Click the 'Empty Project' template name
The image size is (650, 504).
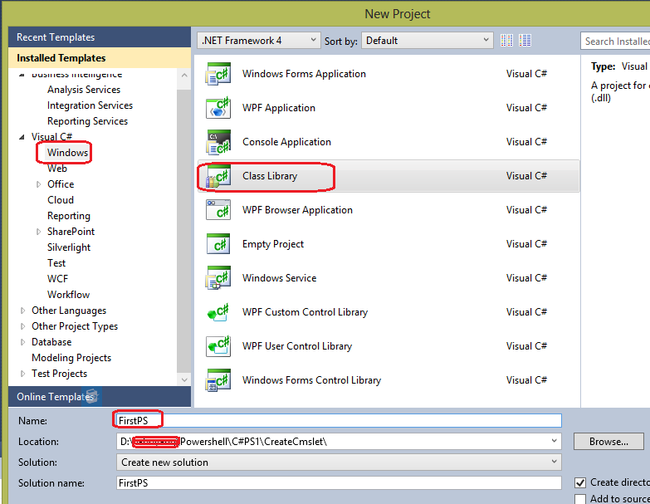(273, 244)
